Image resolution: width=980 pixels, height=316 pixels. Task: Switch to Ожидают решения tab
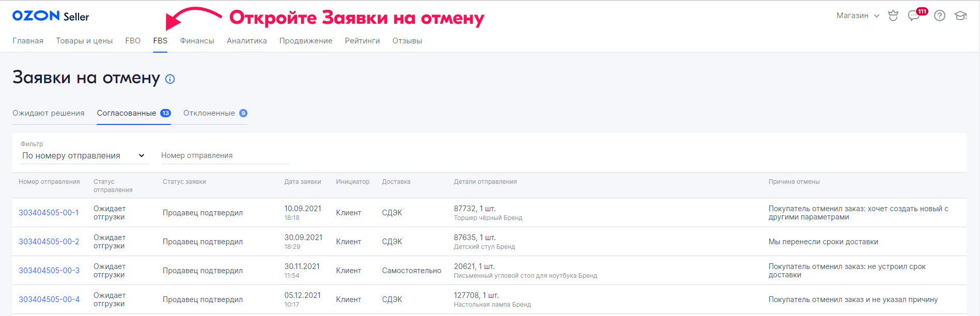tap(49, 113)
